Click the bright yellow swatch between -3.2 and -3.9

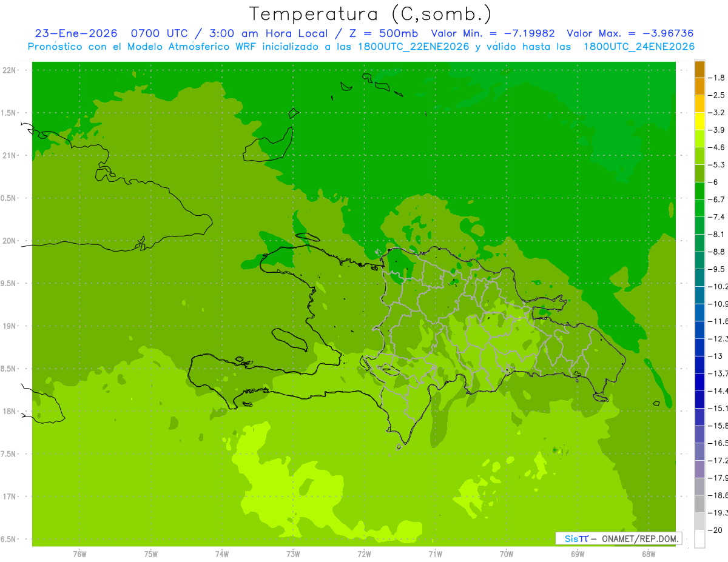(699, 121)
